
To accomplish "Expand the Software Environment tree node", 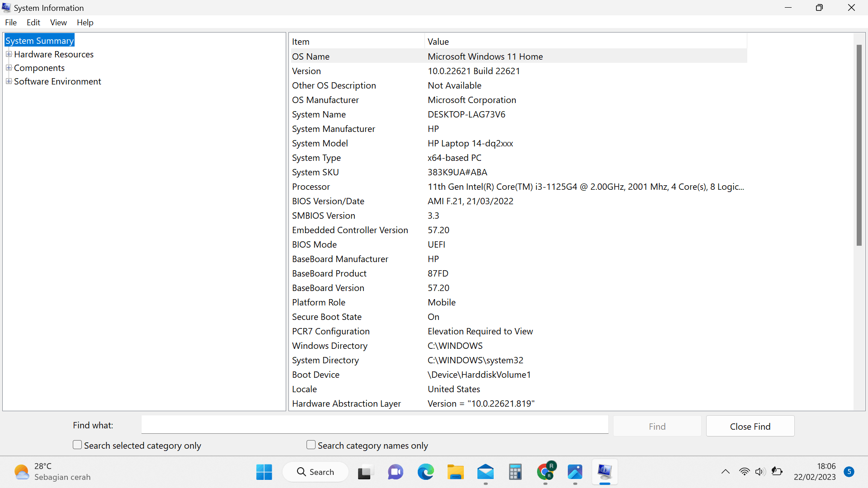I will (9, 81).
